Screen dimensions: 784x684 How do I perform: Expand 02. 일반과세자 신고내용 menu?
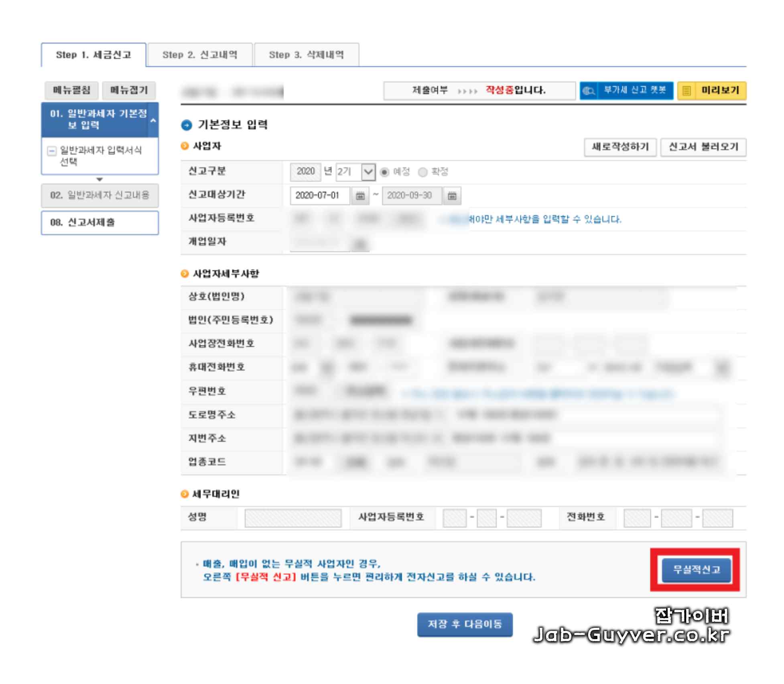tap(100, 195)
